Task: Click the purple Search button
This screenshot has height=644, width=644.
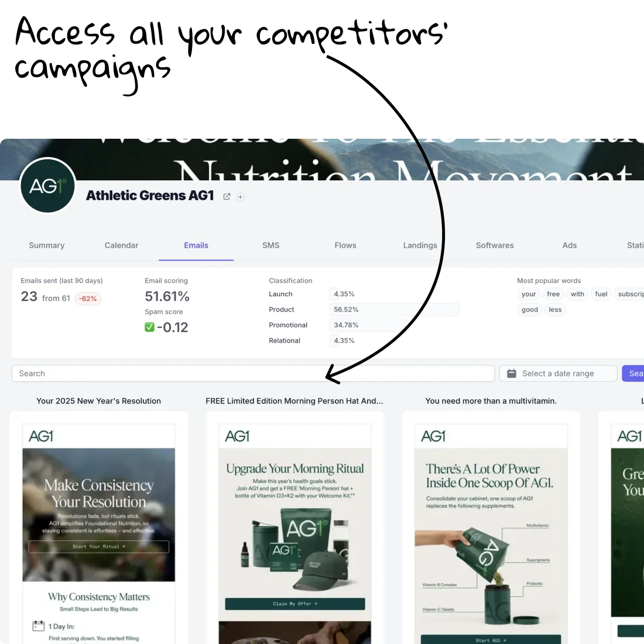Action: pos(633,374)
